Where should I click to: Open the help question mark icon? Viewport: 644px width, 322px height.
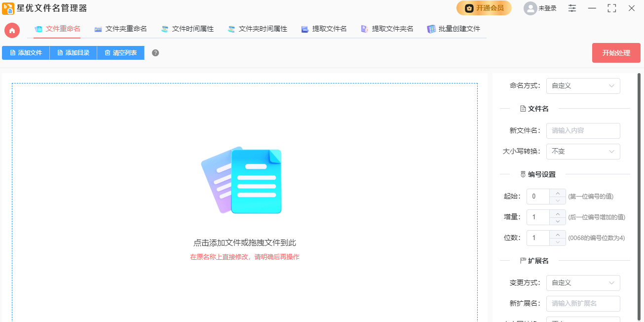[x=155, y=52]
